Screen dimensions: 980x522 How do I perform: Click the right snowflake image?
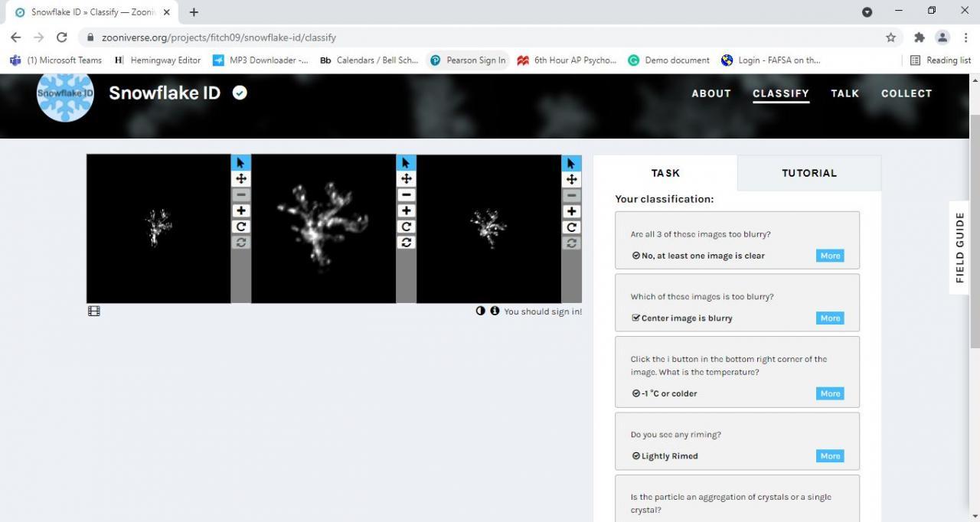489,229
